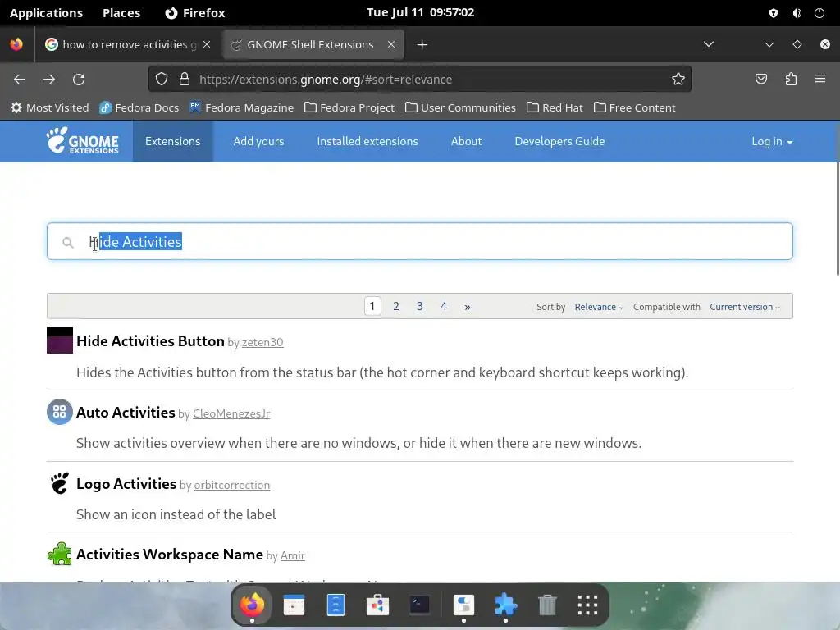This screenshot has width=840, height=630.
Task: Expand the Log in dropdown
Action: click(772, 141)
